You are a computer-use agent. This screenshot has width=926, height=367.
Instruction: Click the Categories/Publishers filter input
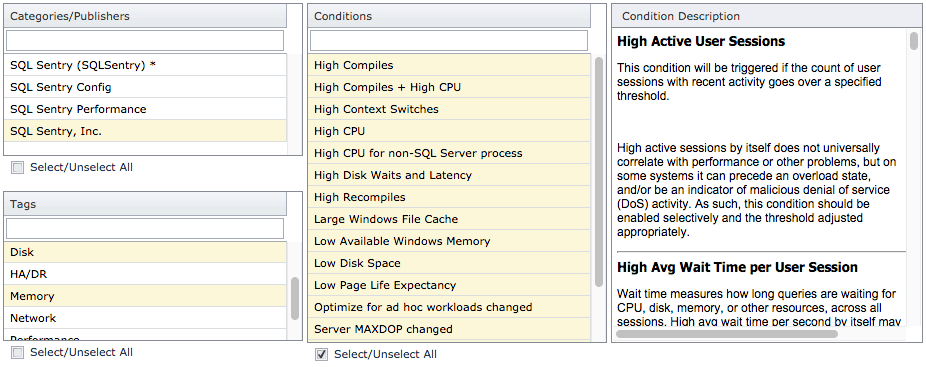(x=145, y=41)
